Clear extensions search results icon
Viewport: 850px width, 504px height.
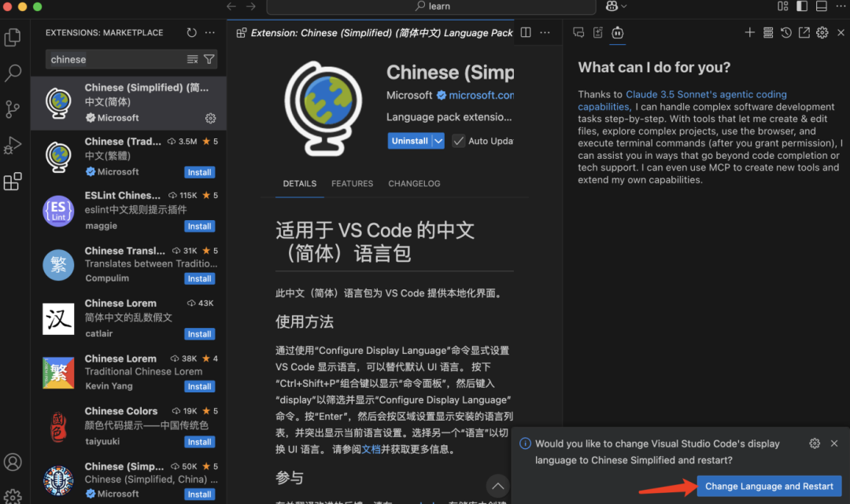pyautogui.click(x=192, y=60)
